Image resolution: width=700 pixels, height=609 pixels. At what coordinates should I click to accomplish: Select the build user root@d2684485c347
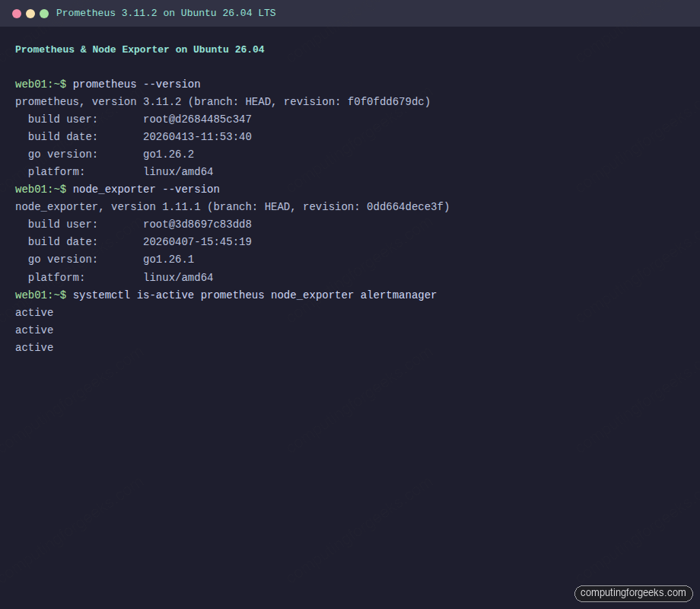[197, 119]
